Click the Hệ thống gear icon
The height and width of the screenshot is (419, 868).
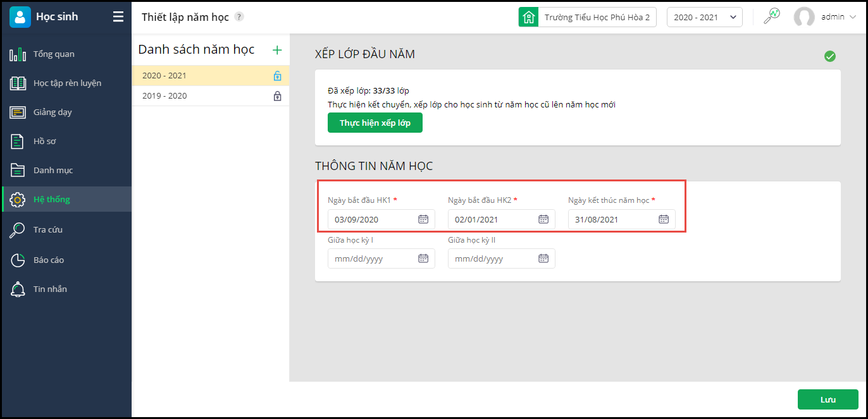pyautogui.click(x=18, y=200)
